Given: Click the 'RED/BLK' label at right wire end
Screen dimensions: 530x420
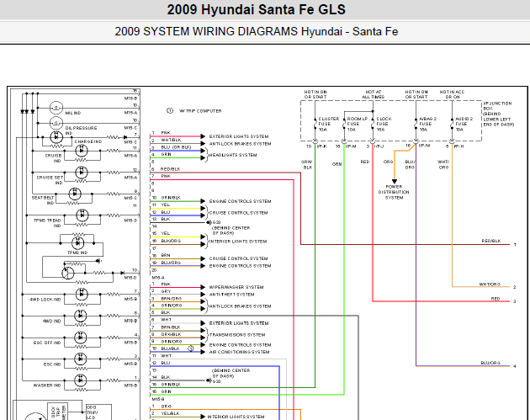Looking at the screenshot, I should tap(491, 241).
